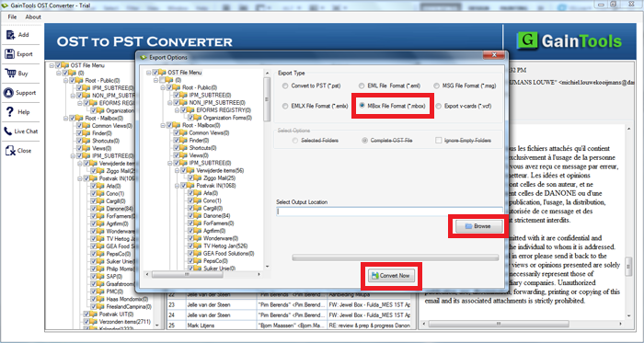Select Export v-cards (*.vcf) option
644x343 pixels.
click(439, 106)
